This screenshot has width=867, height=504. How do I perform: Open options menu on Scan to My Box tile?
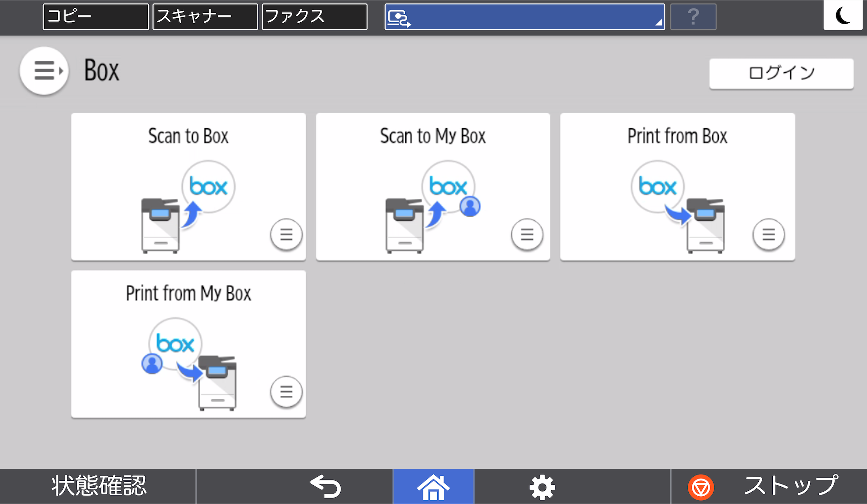[x=527, y=235]
